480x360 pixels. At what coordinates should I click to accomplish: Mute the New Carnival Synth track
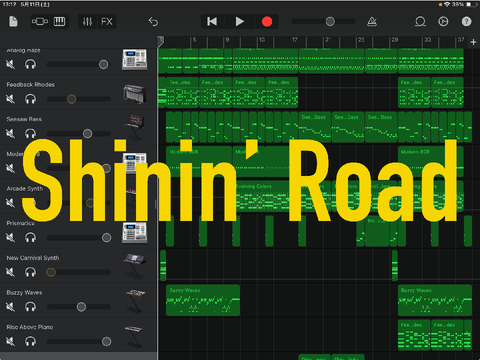coord(11,272)
